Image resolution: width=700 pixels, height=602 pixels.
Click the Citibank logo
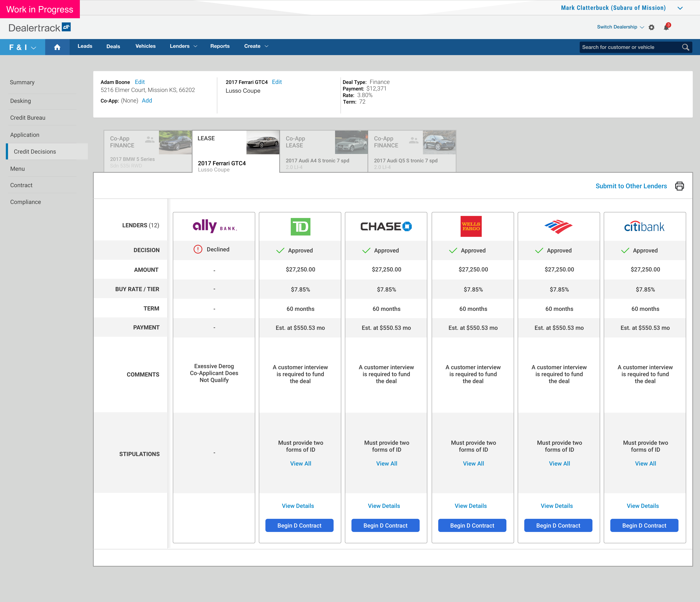tap(644, 226)
